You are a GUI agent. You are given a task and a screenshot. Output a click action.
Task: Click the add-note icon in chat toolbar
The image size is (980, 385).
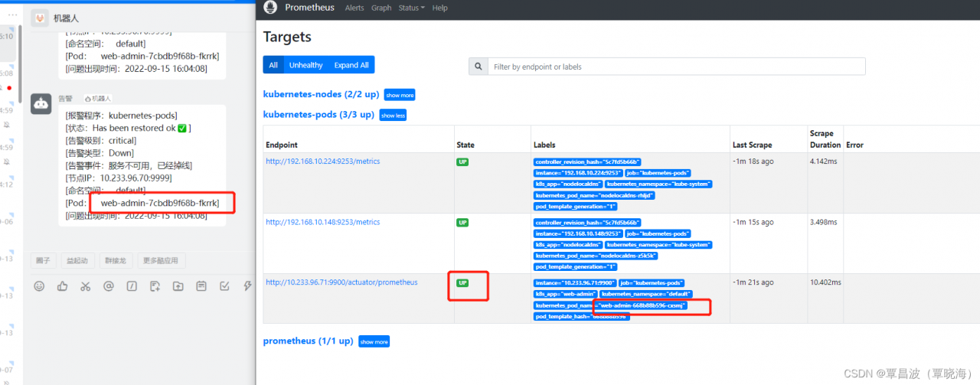(155, 286)
